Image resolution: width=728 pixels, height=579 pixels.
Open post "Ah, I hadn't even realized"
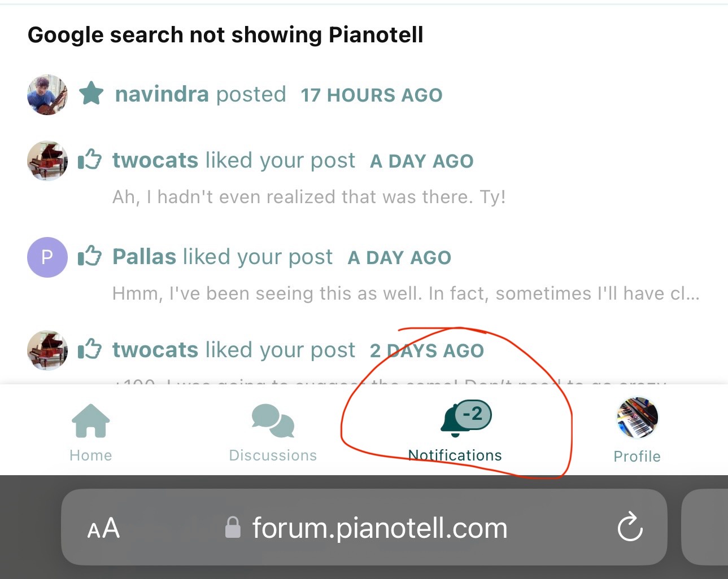(x=308, y=197)
